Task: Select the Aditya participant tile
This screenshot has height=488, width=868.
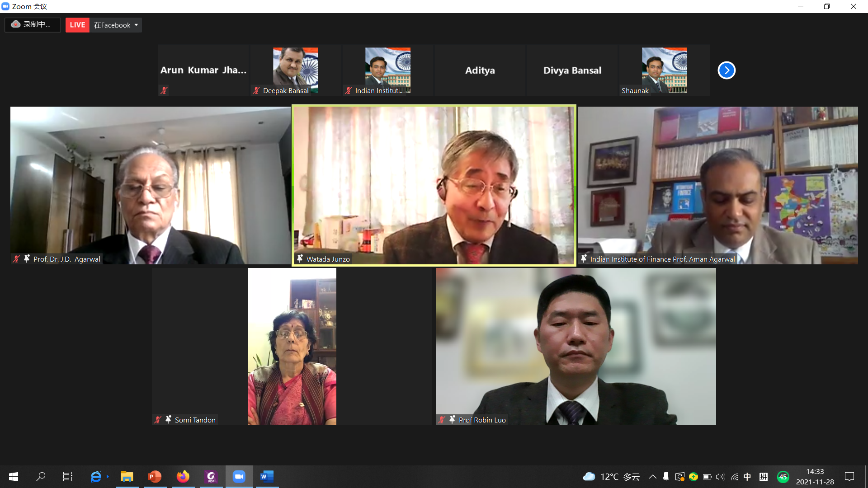Action: (x=480, y=70)
